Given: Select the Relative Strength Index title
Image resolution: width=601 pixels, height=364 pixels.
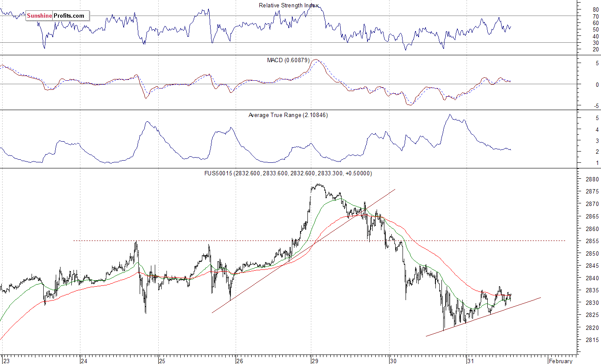Looking at the screenshot, I should (289, 6).
